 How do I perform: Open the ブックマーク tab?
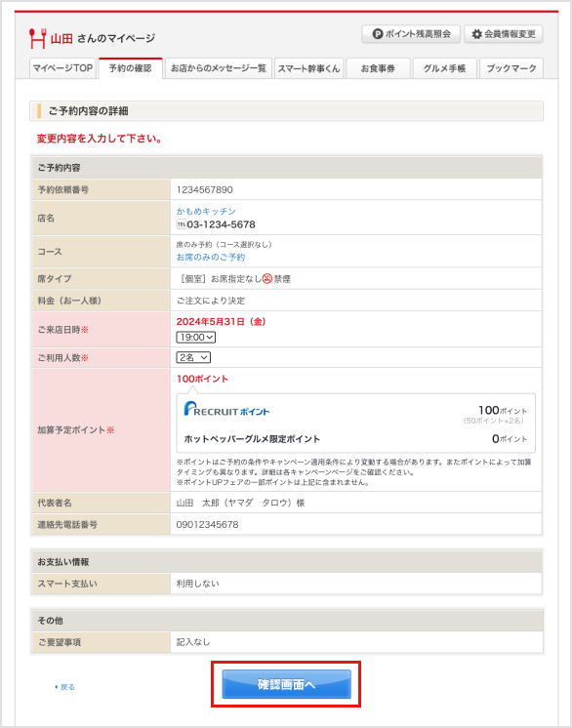pyautogui.click(x=511, y=68)
